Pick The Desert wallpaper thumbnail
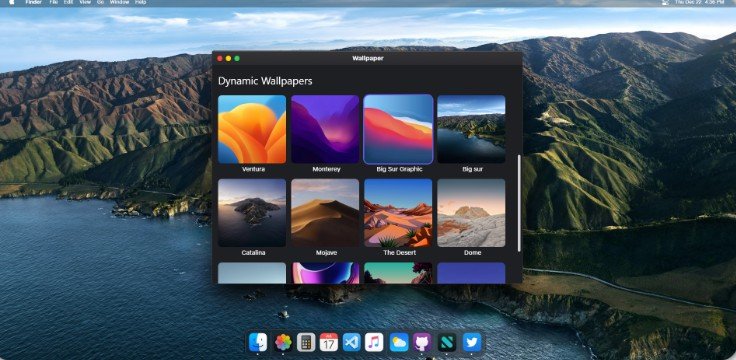The image size is (736, 360). [398, 213]
